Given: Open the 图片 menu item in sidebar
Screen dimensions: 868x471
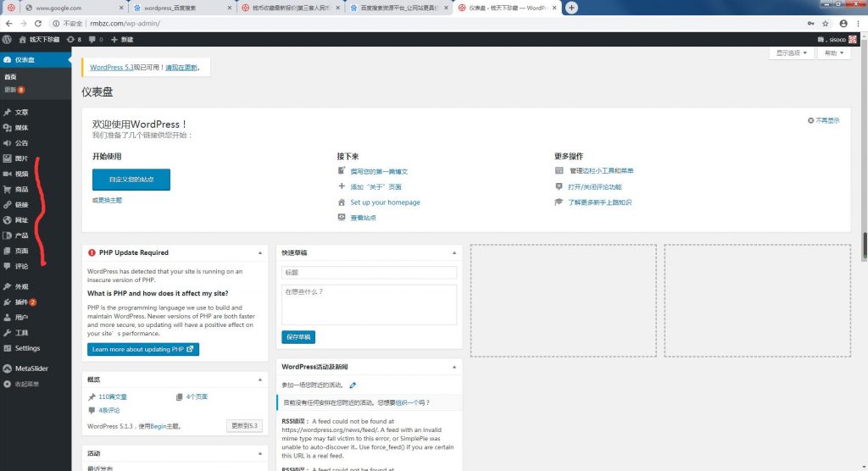Looking at the screenshot, I should click(x=36, y=158).
